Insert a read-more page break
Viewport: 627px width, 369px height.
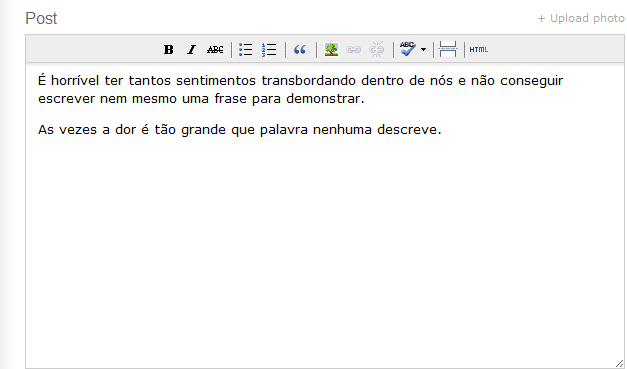[x=448, y=49]
